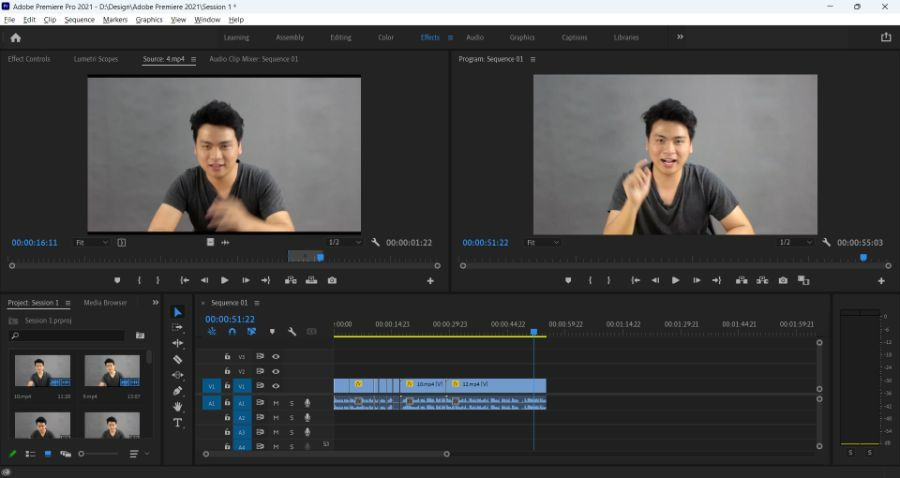
Task: Select the Razor tool
Action: pos(178,359)
